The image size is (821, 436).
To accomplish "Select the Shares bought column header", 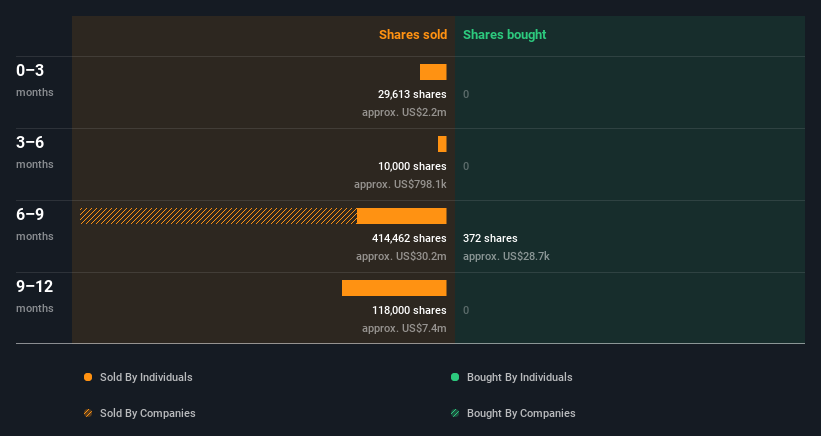I will 505,35.
